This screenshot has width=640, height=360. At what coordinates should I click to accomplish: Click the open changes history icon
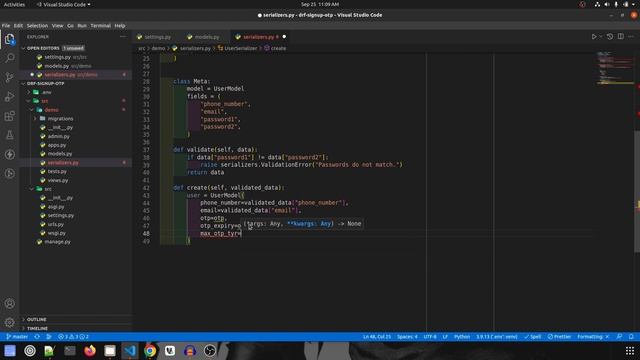[x=609, y=37]
